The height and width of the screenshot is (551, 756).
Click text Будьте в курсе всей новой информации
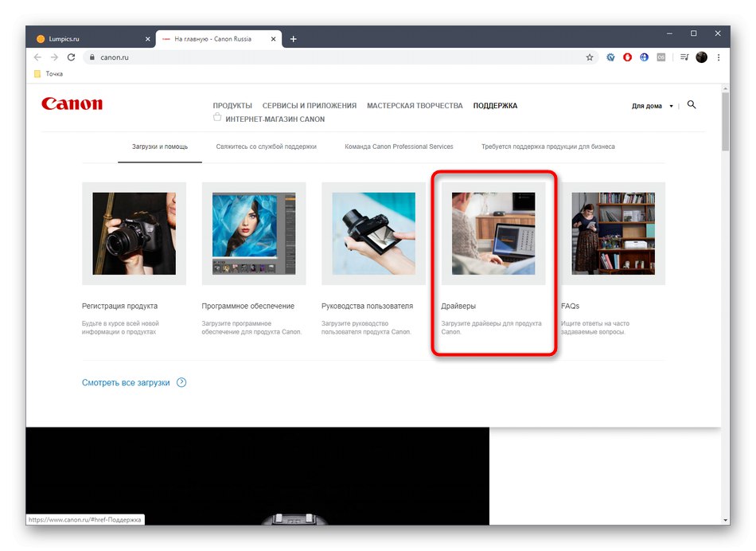tap(120, 327)
